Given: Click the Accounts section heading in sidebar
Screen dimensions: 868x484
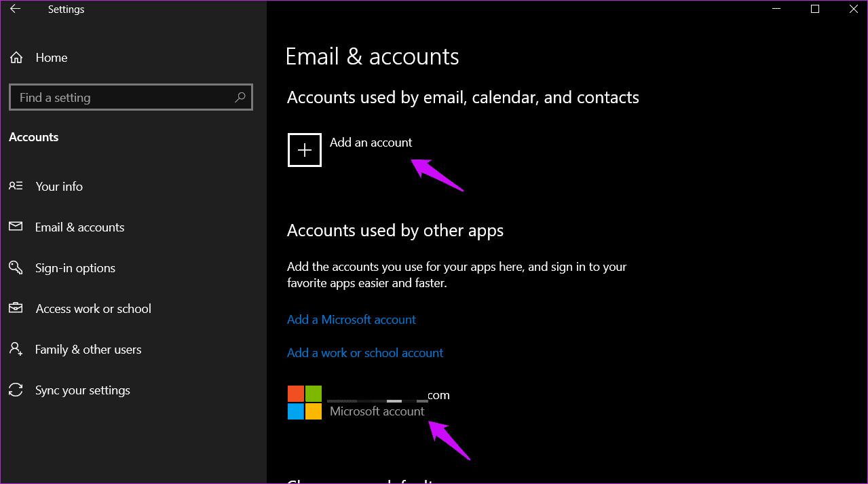Looking at the screenshot, I should [34, 137].
